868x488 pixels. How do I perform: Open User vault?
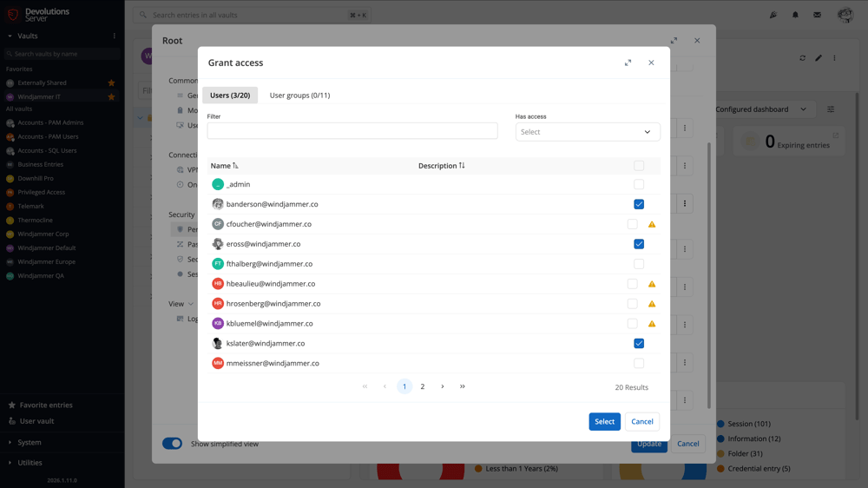point(36,421)
